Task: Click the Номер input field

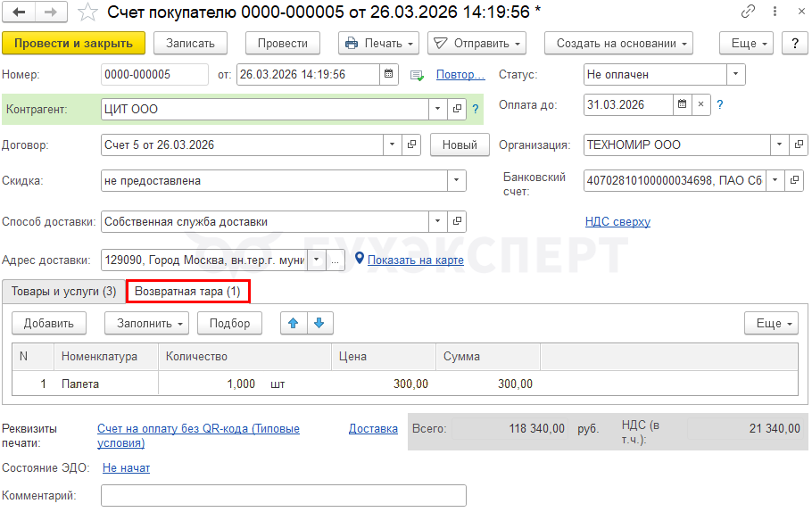Action: 155,75
